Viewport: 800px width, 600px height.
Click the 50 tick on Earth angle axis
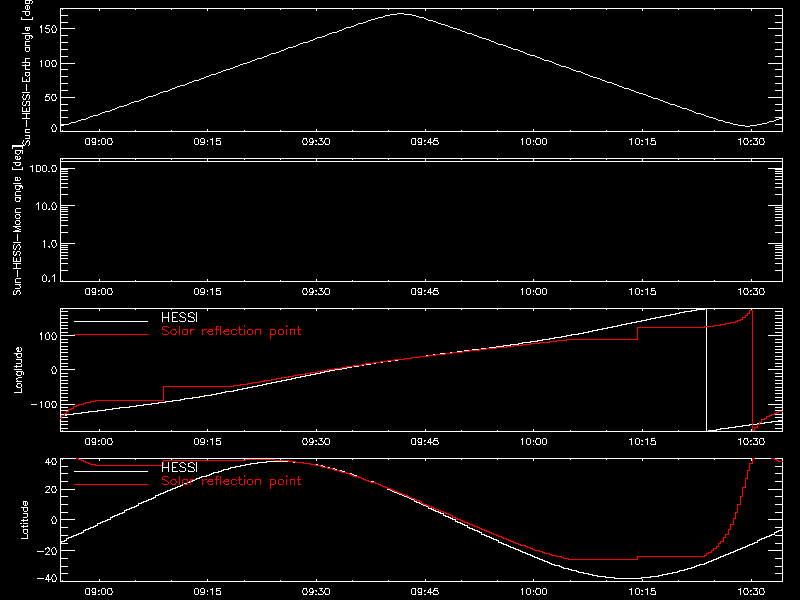click(51, 97)
